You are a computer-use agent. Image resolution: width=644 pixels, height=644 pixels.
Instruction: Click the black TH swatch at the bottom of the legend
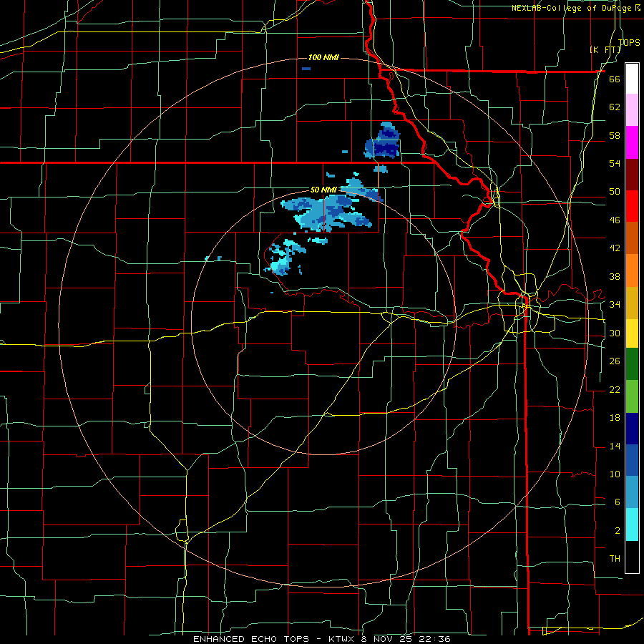tap(632, 557)
